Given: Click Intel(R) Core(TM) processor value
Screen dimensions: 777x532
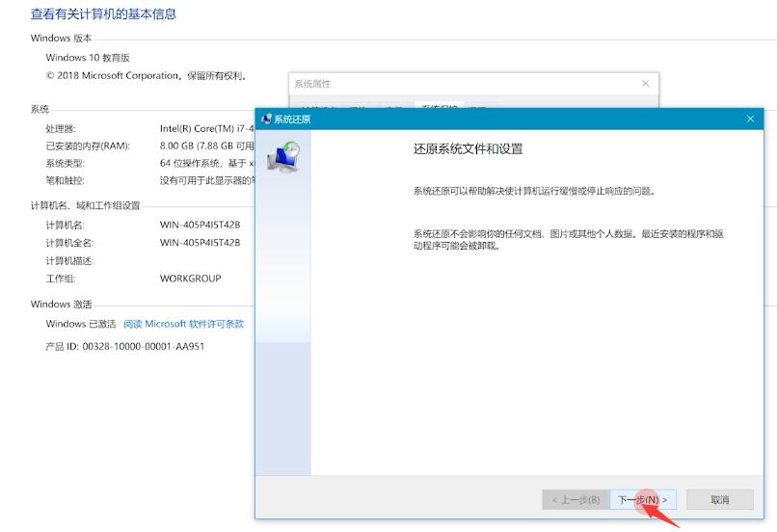Looking at the screenshot, I should [206, 128].
